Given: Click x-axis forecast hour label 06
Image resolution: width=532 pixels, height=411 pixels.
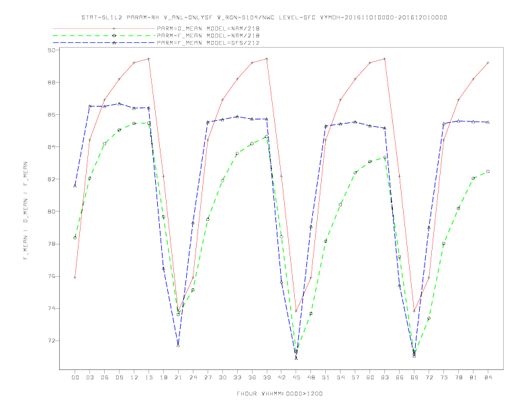Looking at the screenshot, I should [105, 377].
